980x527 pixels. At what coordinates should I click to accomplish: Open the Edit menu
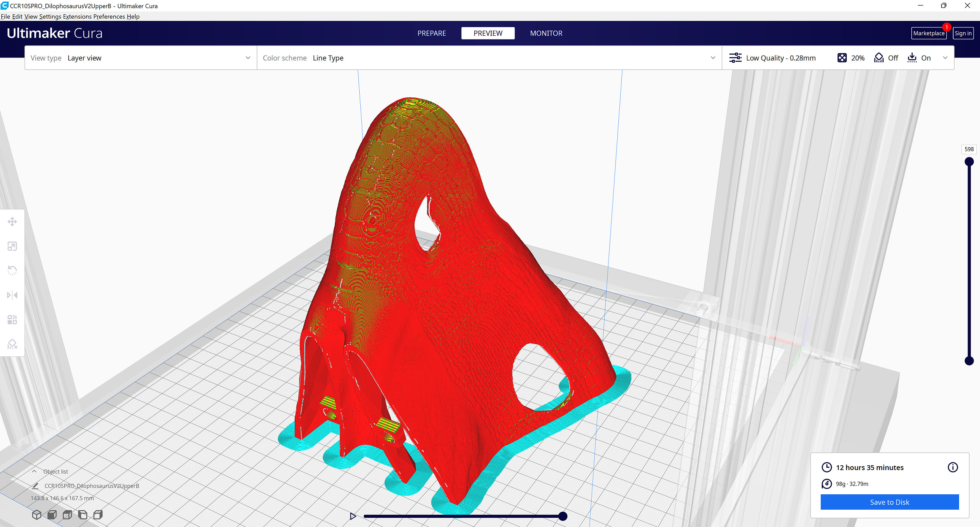point(17,16)
